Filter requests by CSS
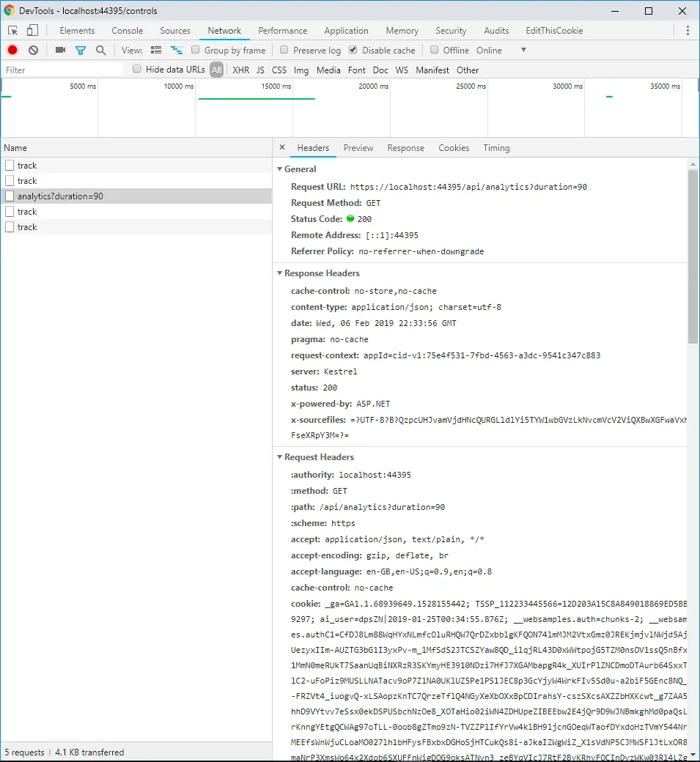The height and width of the screenshot is (762, 700). pyautogui.click(x=279, y=70)
